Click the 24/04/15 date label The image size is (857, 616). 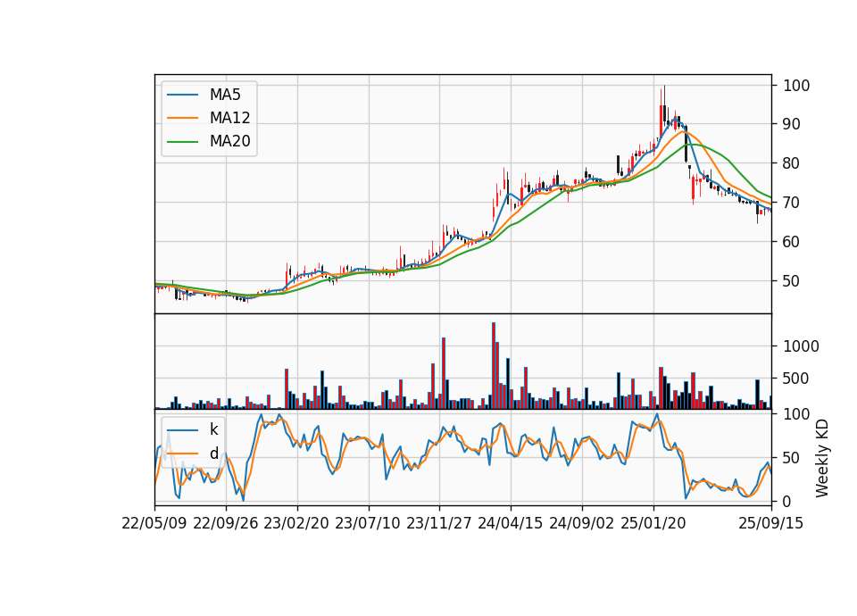click(511, 523)
